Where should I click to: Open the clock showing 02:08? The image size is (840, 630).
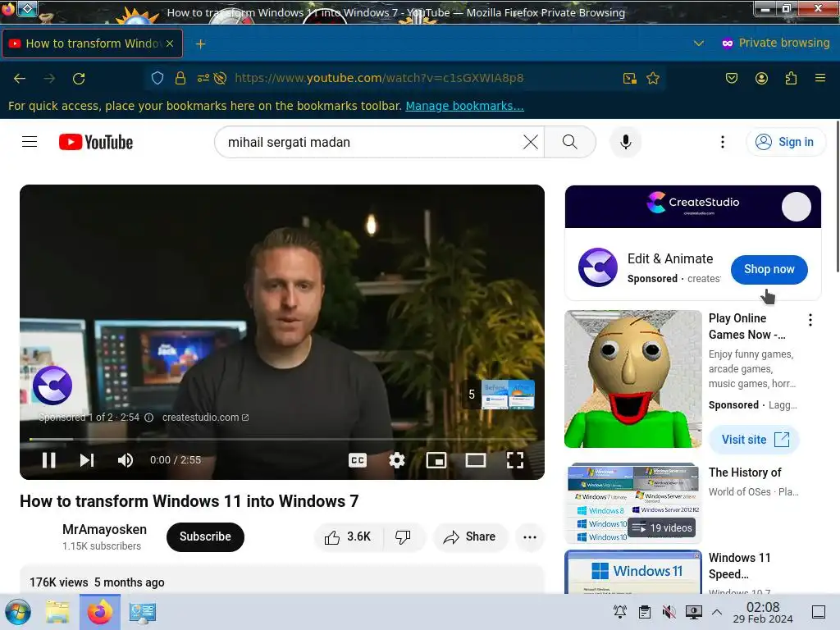[763, 612]
